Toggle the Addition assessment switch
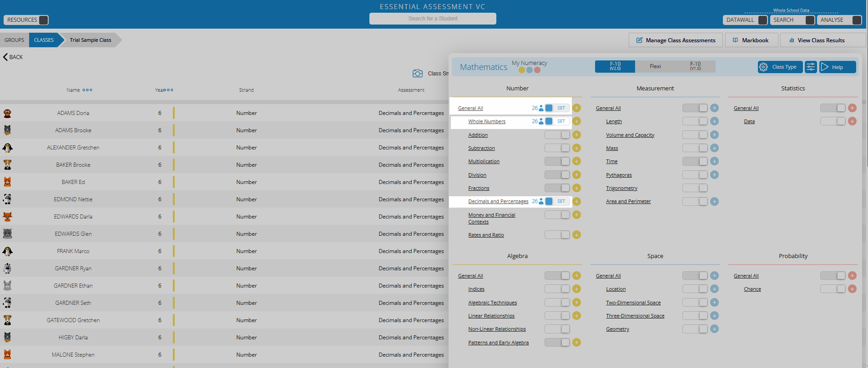Viewport: 868px width, 368px height. (557, 134)
